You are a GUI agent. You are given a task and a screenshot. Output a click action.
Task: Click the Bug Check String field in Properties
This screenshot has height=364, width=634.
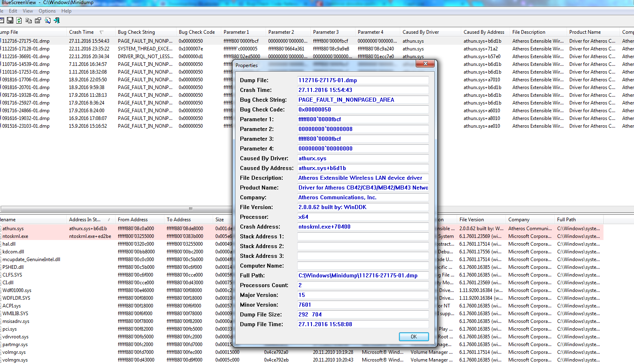click(x=363, y=100)
